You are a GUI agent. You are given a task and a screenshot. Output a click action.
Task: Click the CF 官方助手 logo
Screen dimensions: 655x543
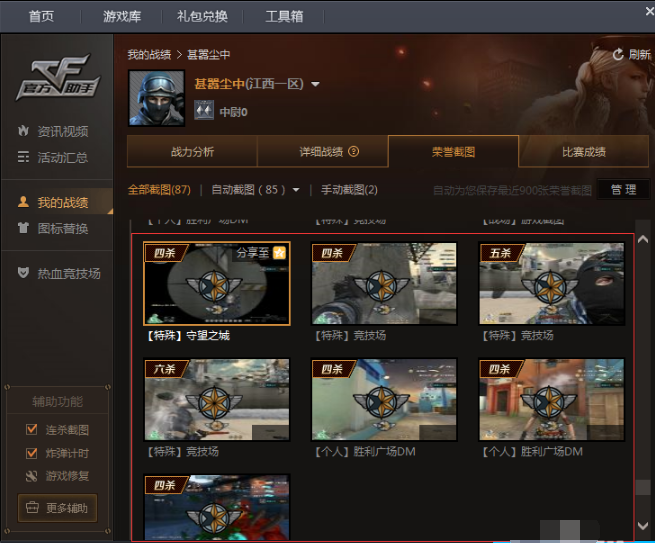pyautogui.click(x=57, y=79)
